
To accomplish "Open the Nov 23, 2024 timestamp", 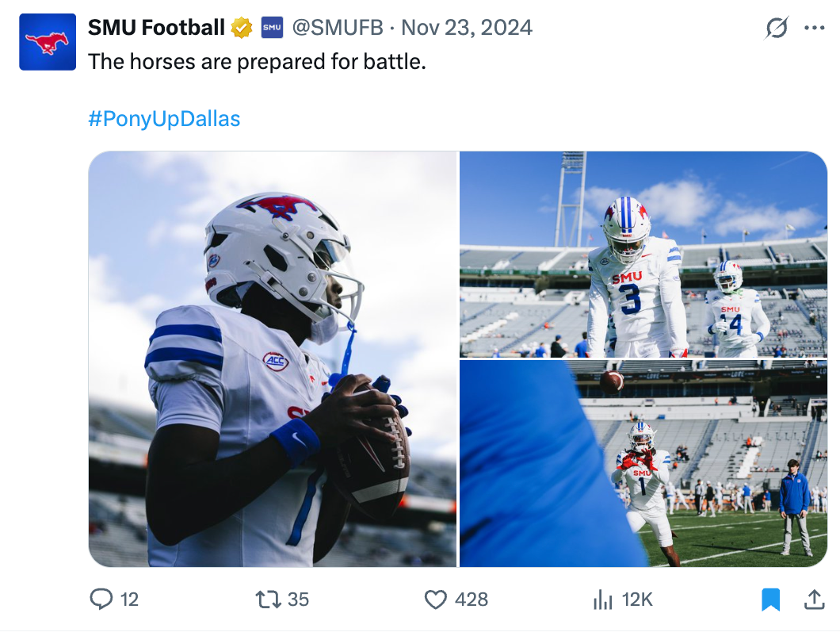I will (467, 29).
